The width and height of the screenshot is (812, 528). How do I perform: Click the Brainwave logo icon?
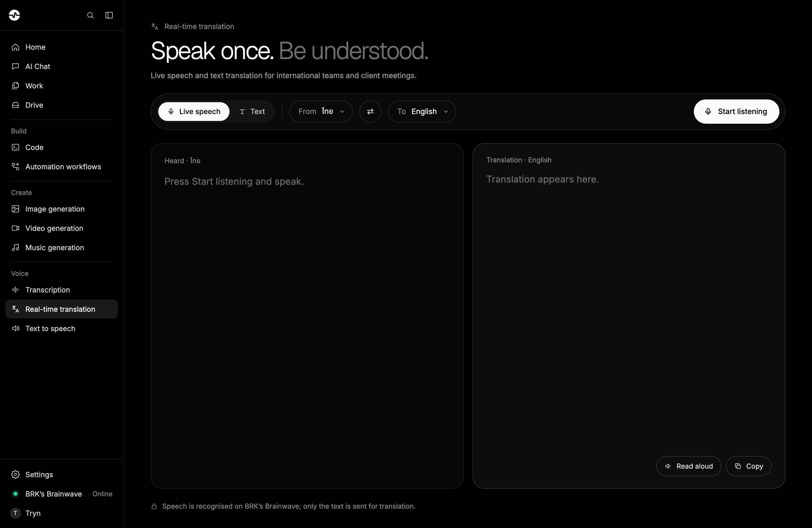click(x=14, y=15)
